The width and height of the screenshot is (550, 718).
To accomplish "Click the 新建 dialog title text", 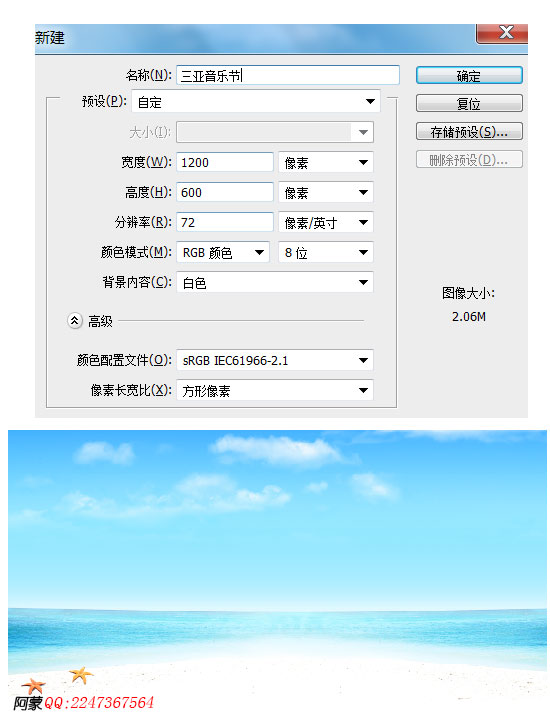I will [50, 38].
